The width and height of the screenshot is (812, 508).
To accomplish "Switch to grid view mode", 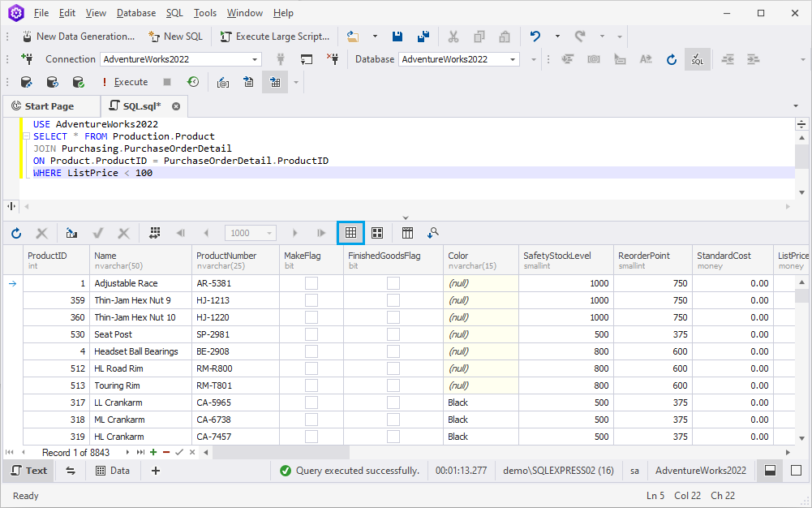I will [x=350, y=233].
